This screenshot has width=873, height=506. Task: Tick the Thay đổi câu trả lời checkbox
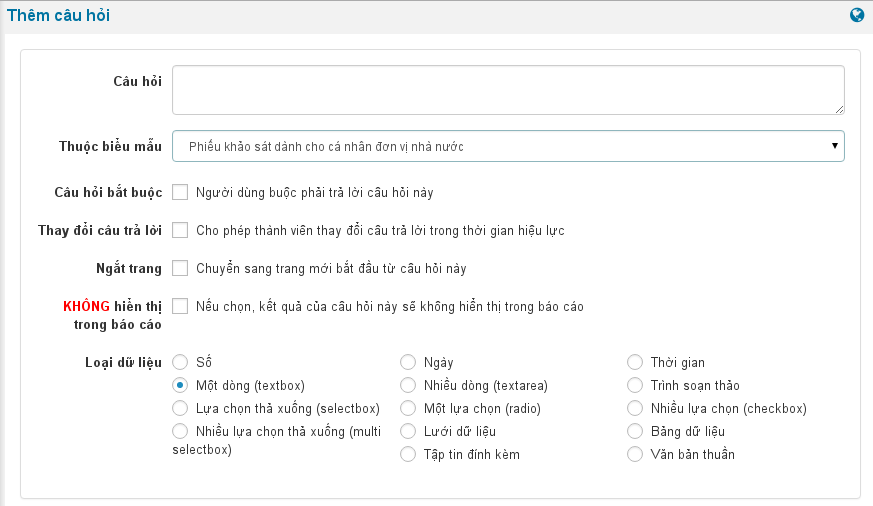(180, 230)
